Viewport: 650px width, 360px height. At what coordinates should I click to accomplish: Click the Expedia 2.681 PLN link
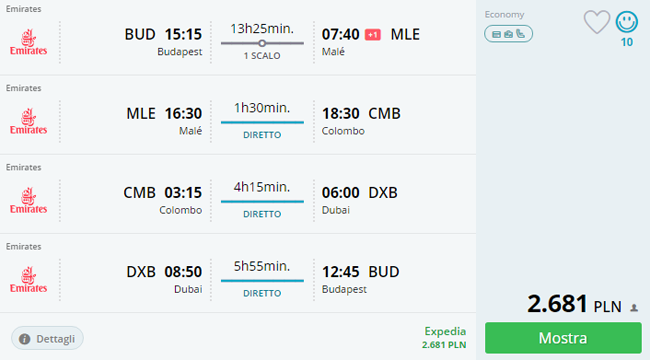click(444, 338)
